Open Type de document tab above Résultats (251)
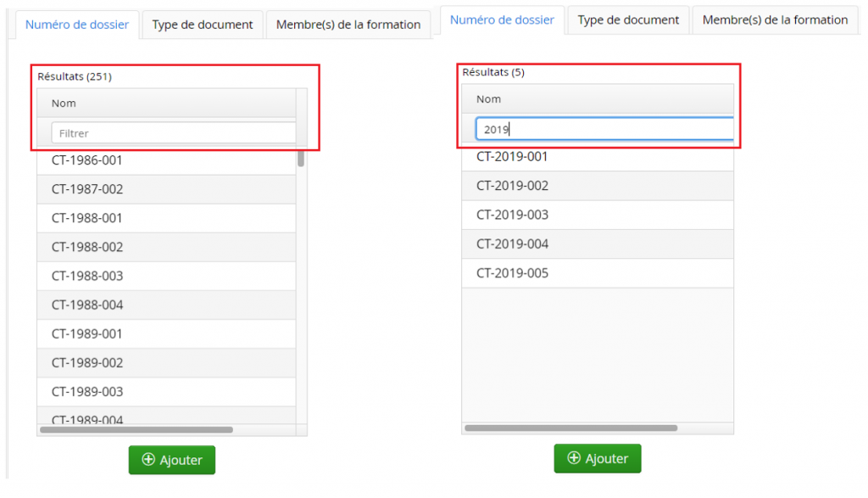This screenshot has height=498, width=868. click(x=203, y=25)
